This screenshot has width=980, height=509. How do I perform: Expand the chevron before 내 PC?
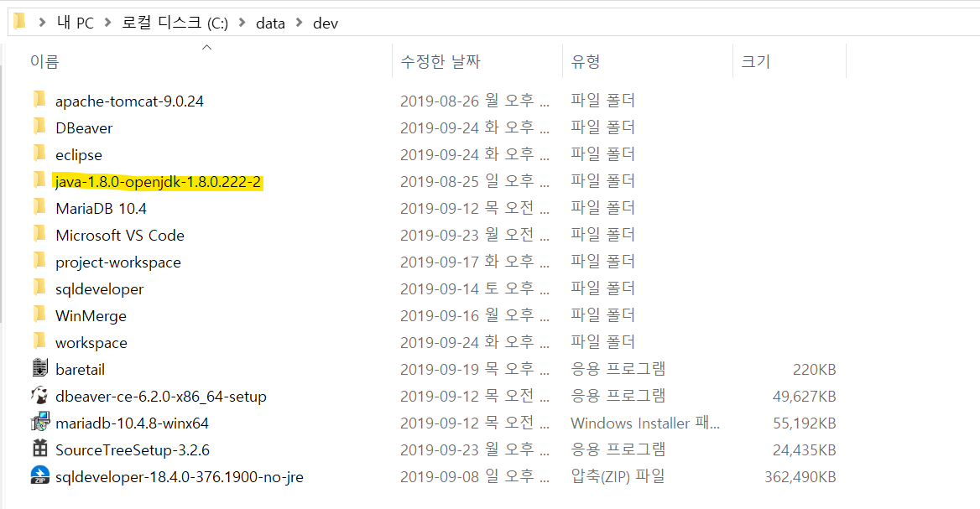(43, 23)
